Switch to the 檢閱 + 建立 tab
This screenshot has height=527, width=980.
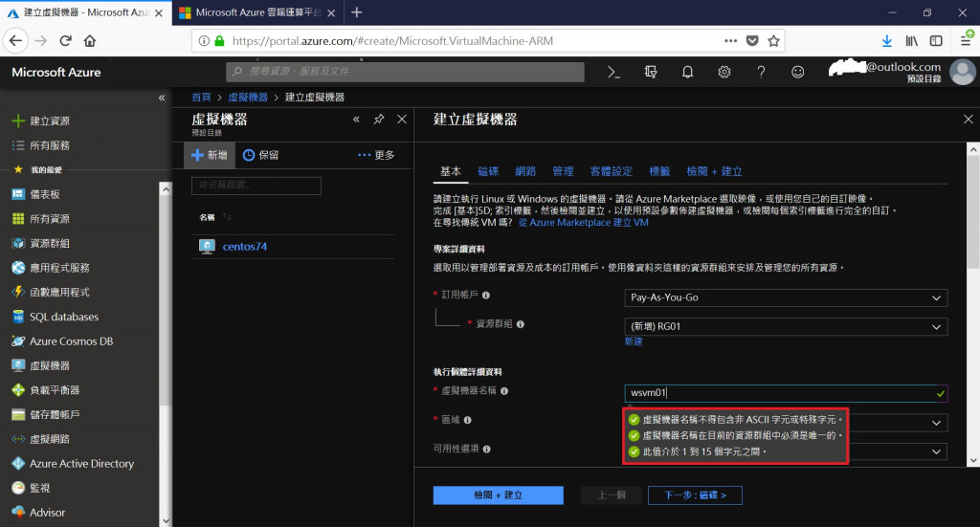point(714,171)
